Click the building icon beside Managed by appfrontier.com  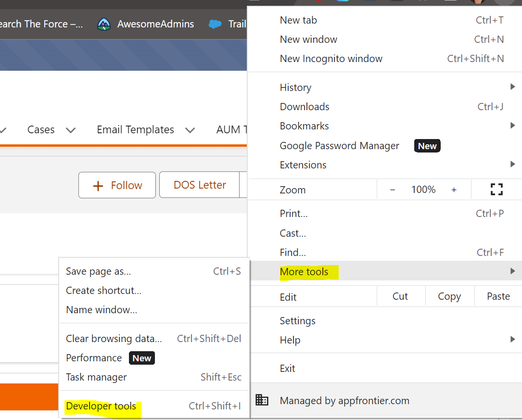(x=262, y=400)
